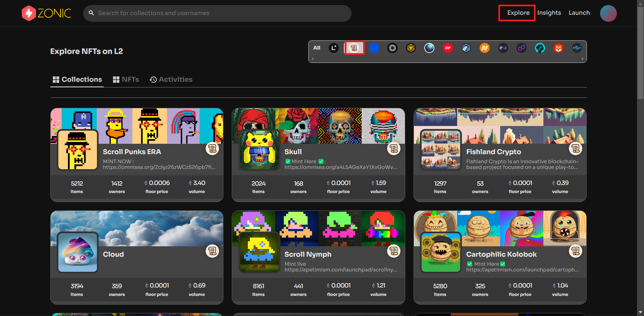Select the zkSync arrows icon
This screenshot has width=644, height=316.
(x=503, y=48)
